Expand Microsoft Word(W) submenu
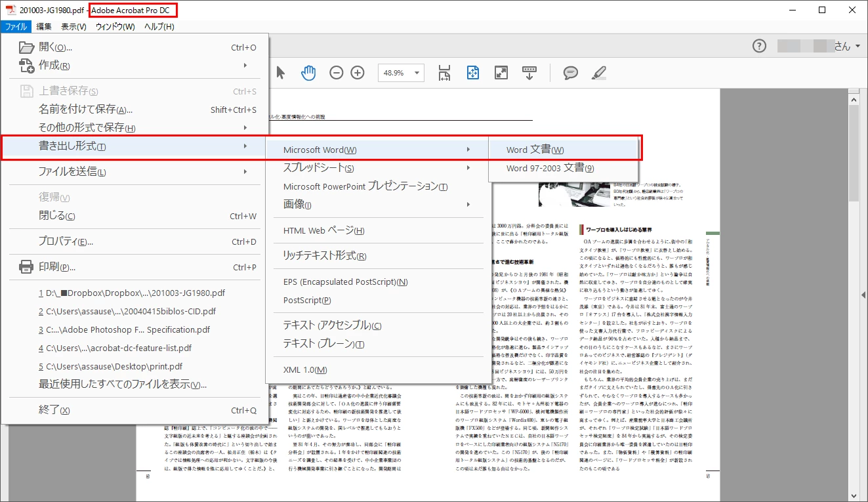This screenshot has width=868, height=502. [379, 150]
